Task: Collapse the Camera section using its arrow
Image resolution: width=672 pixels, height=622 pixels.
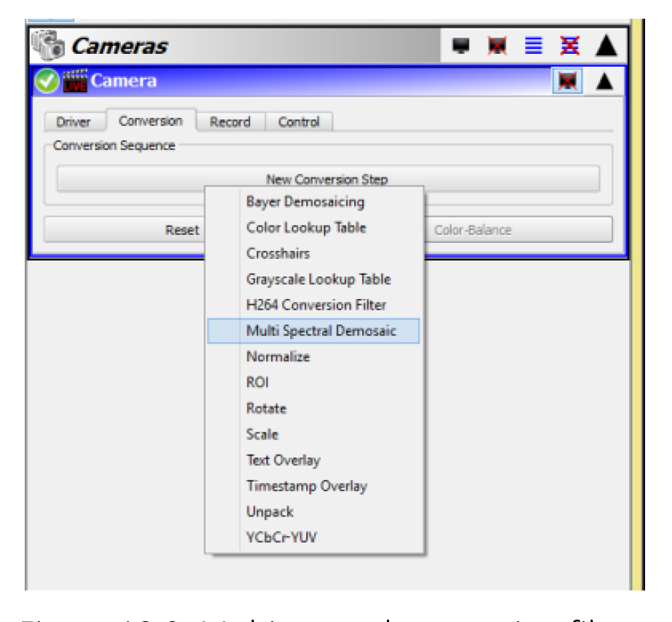Action: [x=604, y=81]
